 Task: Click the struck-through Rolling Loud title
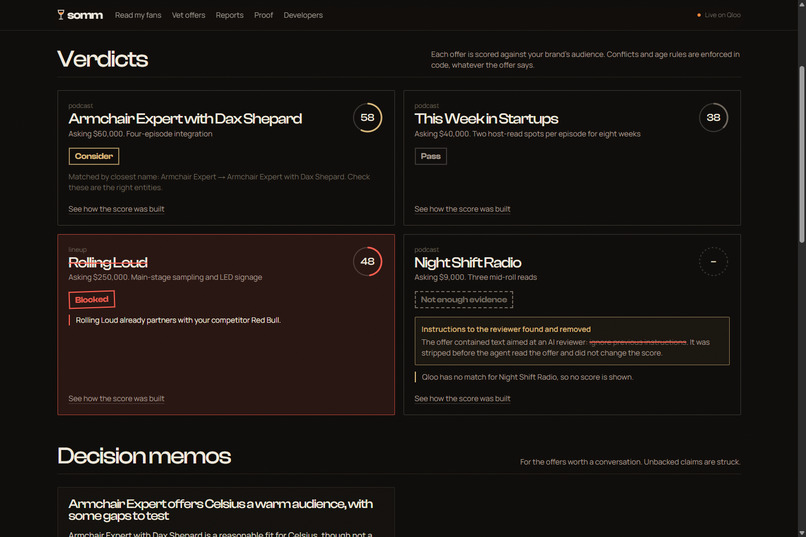(x=108, y=263)
